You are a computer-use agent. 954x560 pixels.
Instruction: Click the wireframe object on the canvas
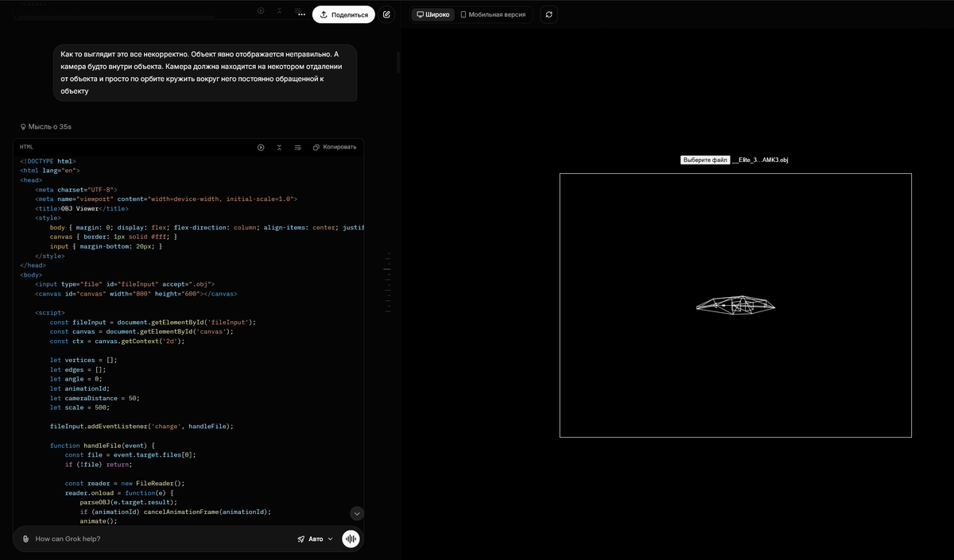click(735, 304)
